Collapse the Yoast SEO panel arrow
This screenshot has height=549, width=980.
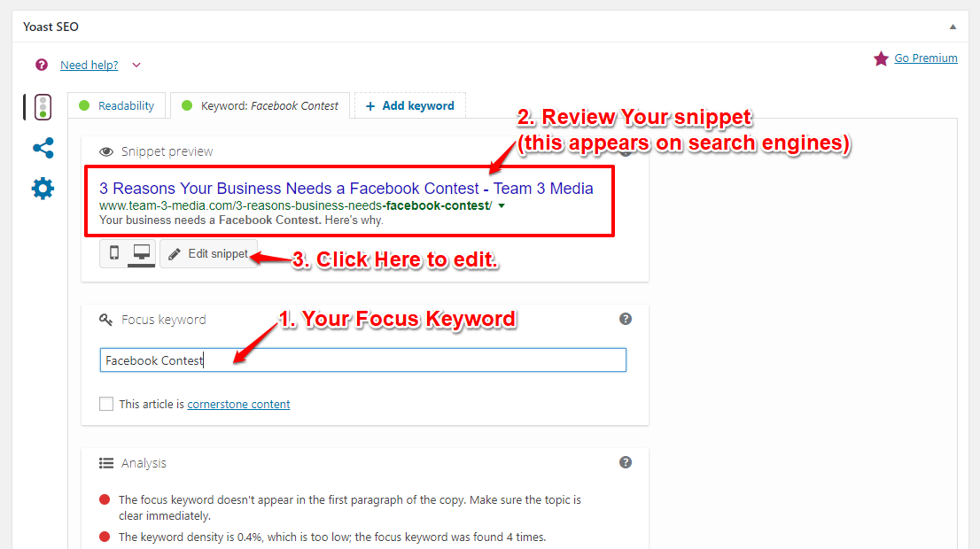click(x=953, y=27)
